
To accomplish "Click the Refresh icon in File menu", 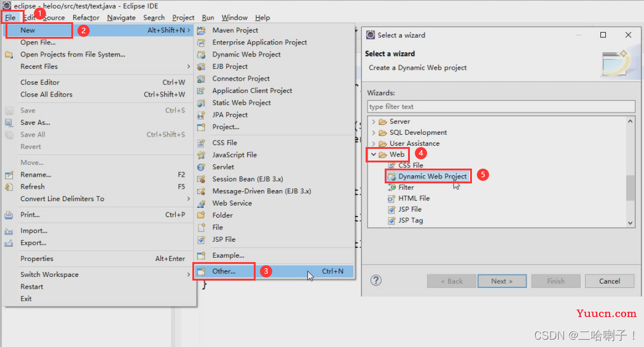I will tap(9, 186).
